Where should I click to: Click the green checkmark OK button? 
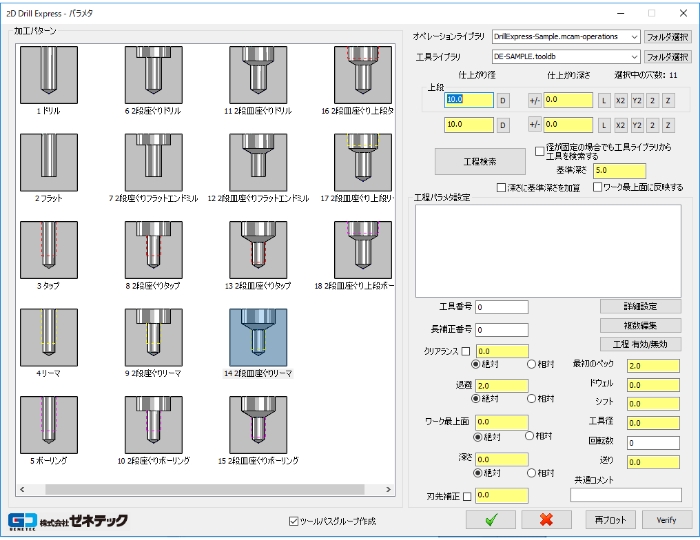coord(491,519)
